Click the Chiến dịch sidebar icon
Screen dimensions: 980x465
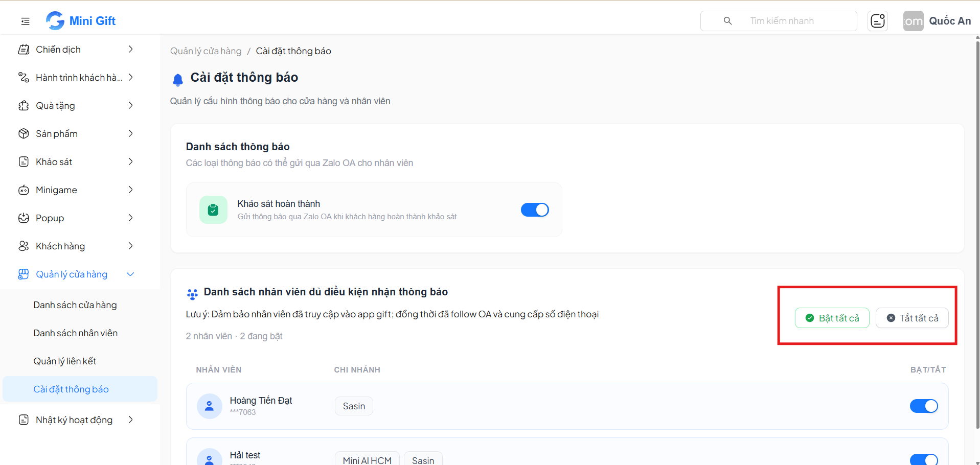(x=24, y=50)
